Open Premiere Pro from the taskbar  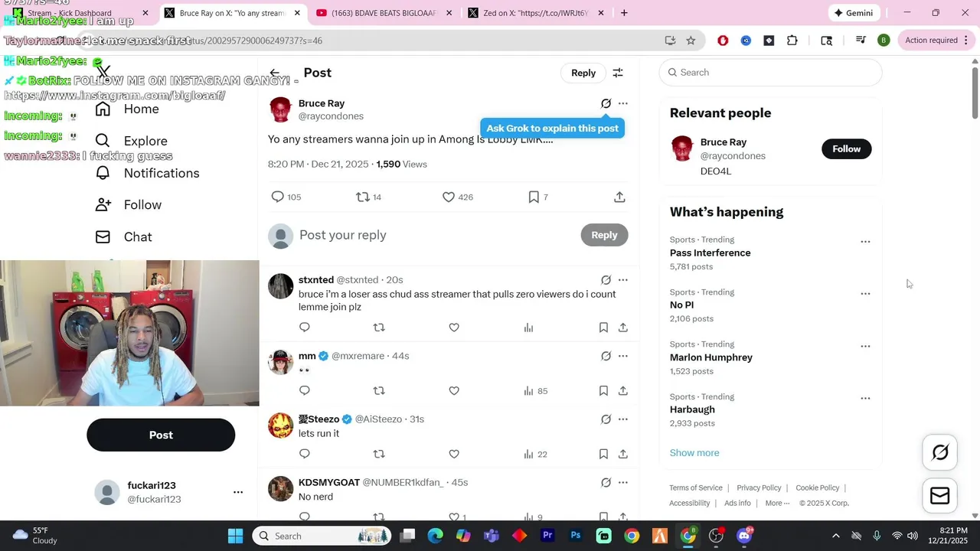[547, 536]
